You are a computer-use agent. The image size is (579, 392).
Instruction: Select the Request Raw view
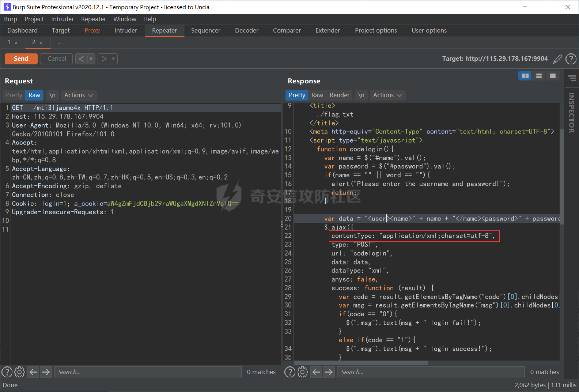[34, 95]
